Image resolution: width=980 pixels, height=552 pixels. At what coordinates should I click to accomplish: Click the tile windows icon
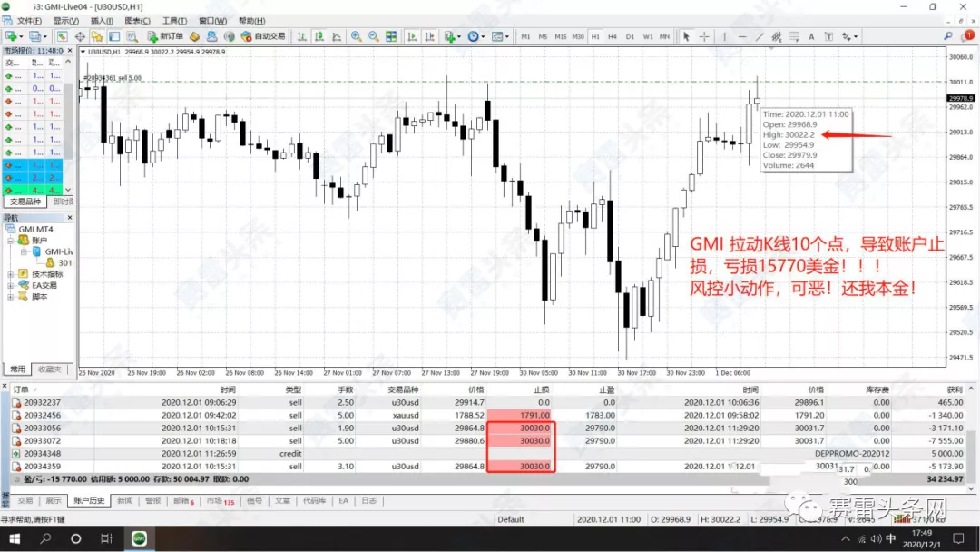[391, 37]
